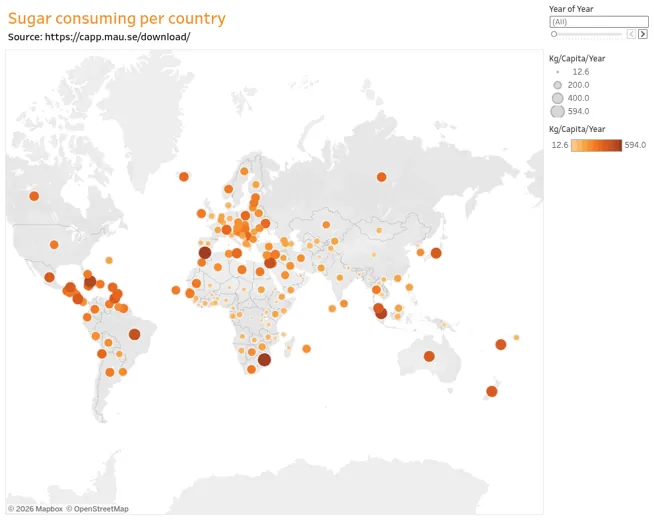The width and height of the screenshot is (654, 520).
Task: Select the data circle over Mauritius
Action: click(x=307, y=349)
